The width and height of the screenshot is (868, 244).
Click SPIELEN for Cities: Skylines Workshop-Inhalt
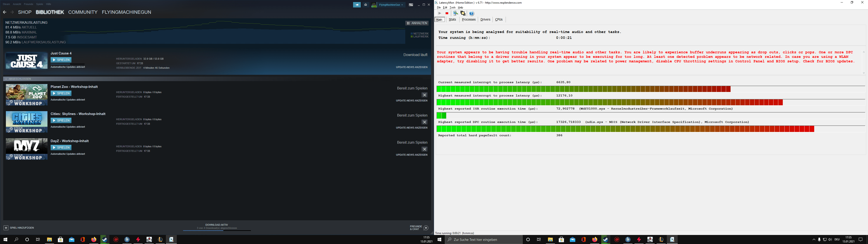[x=61, y=120]
